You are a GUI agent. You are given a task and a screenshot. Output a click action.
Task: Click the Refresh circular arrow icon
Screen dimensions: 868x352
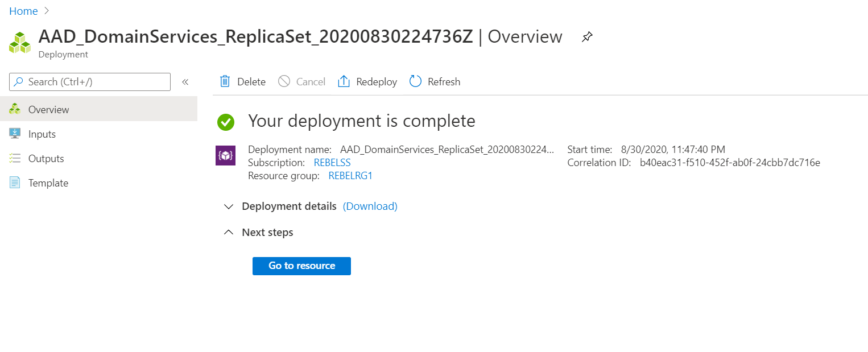click(x=415, y=81)
